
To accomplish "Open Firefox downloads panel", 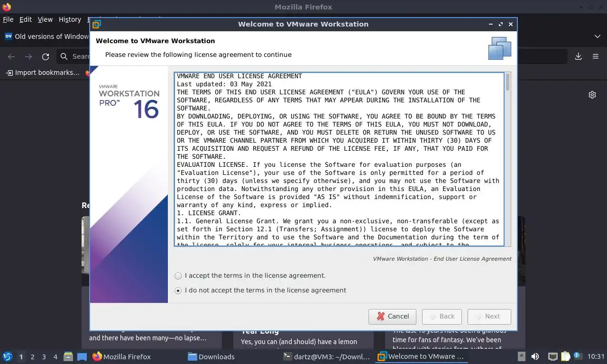I will click(x=579, y=56).
